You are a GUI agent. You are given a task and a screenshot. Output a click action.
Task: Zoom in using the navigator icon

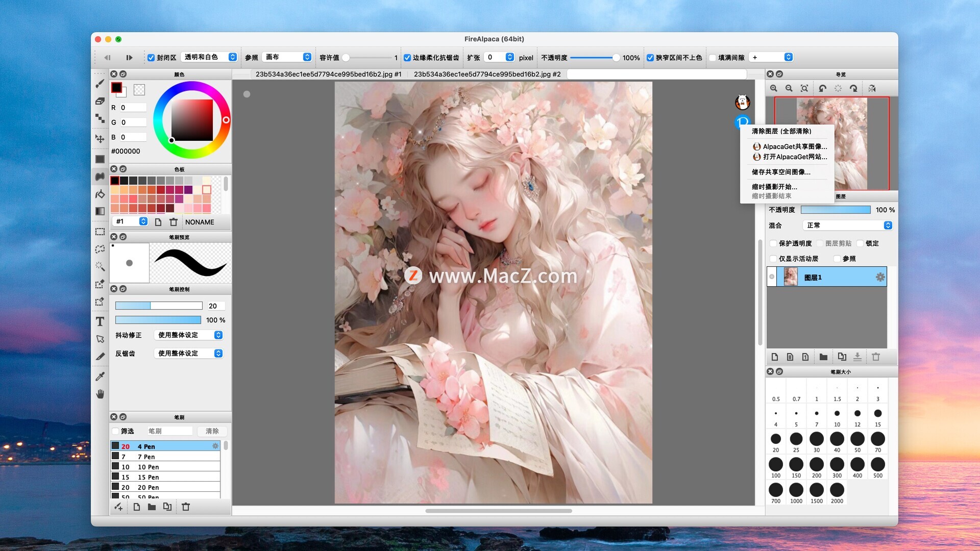pos(774,88)
